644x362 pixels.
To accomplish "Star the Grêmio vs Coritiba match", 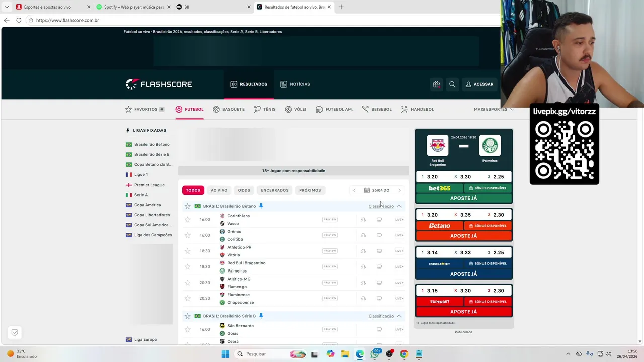I will click(188, 235).
